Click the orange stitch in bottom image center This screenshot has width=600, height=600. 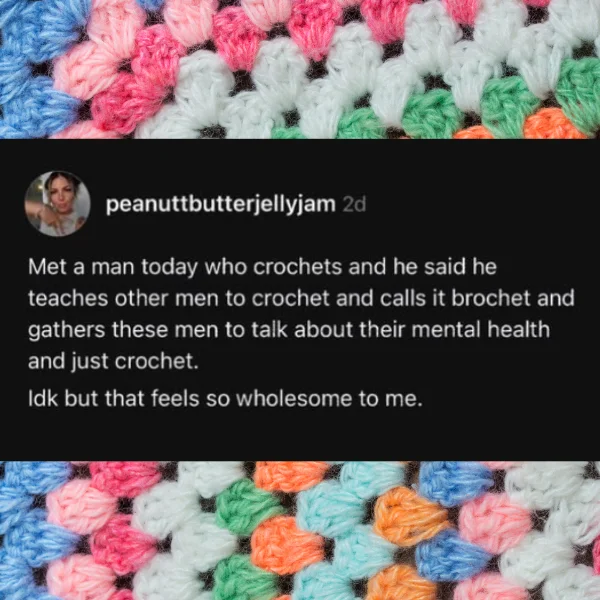[x=287, y=545]
